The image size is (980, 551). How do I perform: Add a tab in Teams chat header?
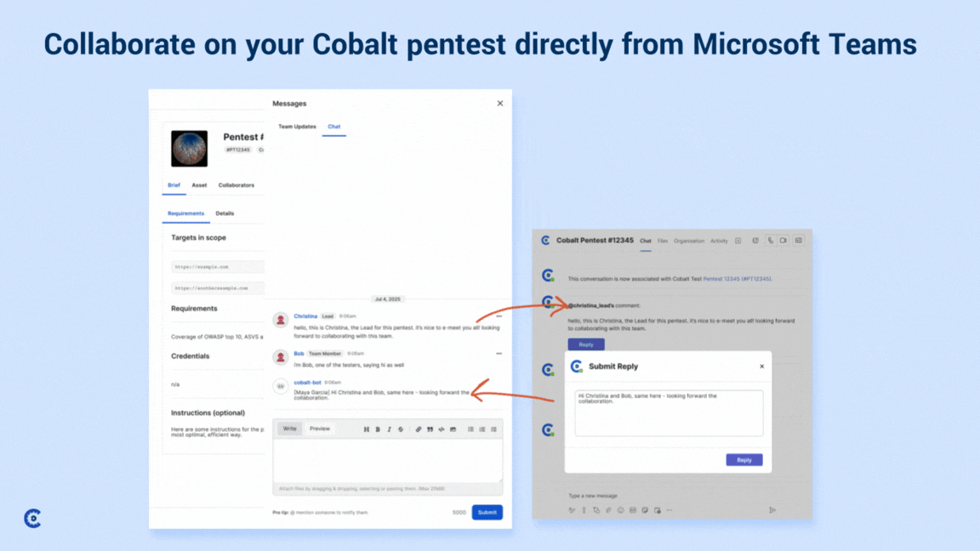pos(738,241)
